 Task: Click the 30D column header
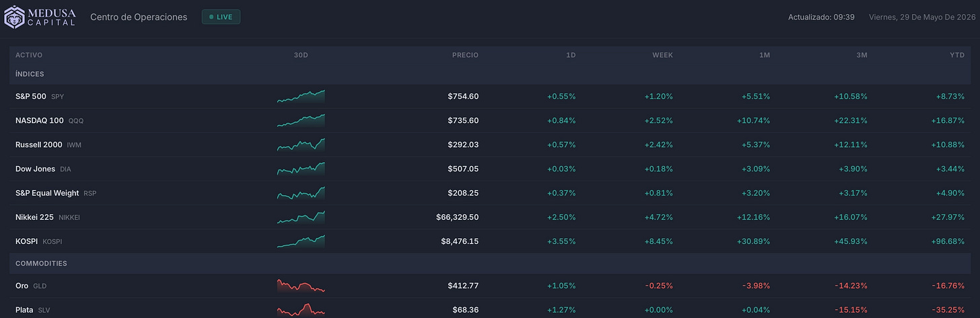coord(301,55)
